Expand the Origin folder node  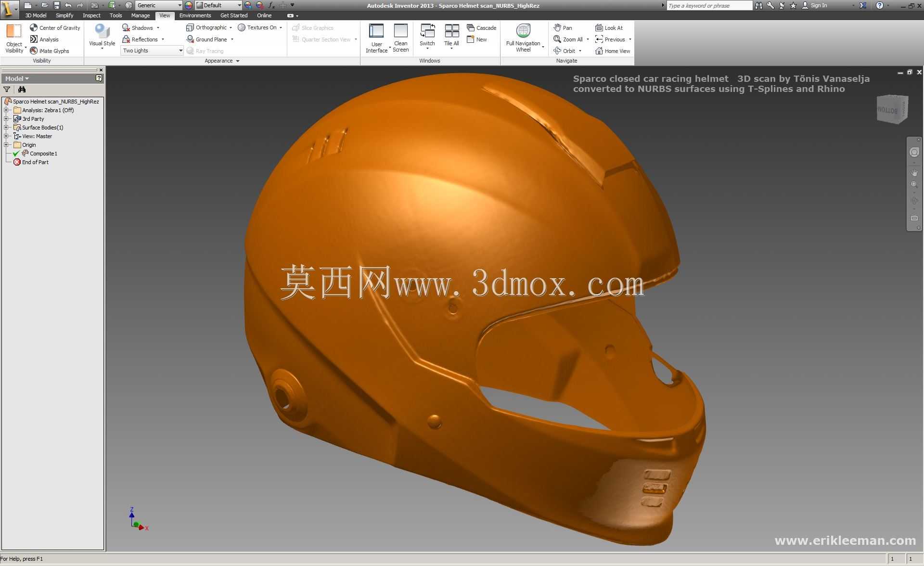[6, 145]
